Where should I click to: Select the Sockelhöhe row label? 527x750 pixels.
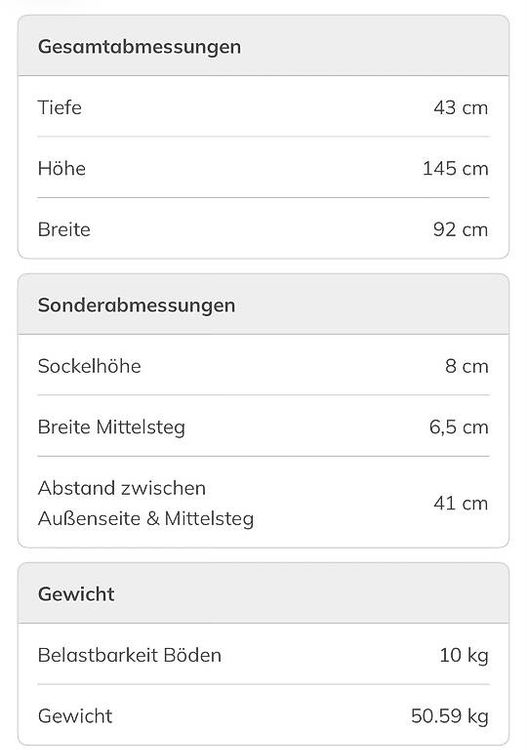(x=89, y=366)
